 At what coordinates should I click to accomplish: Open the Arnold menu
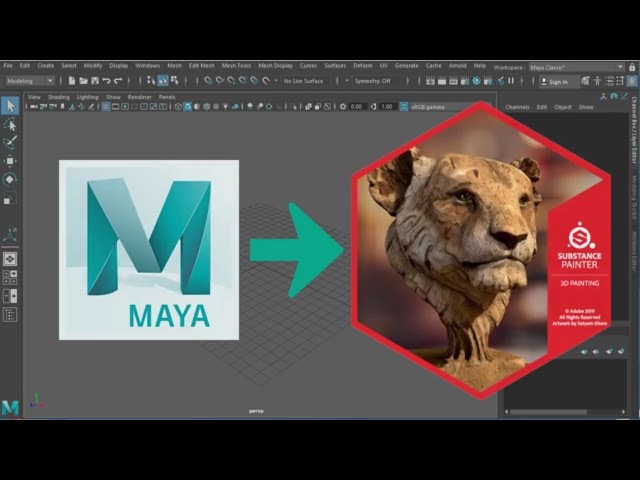coord(458,65)
